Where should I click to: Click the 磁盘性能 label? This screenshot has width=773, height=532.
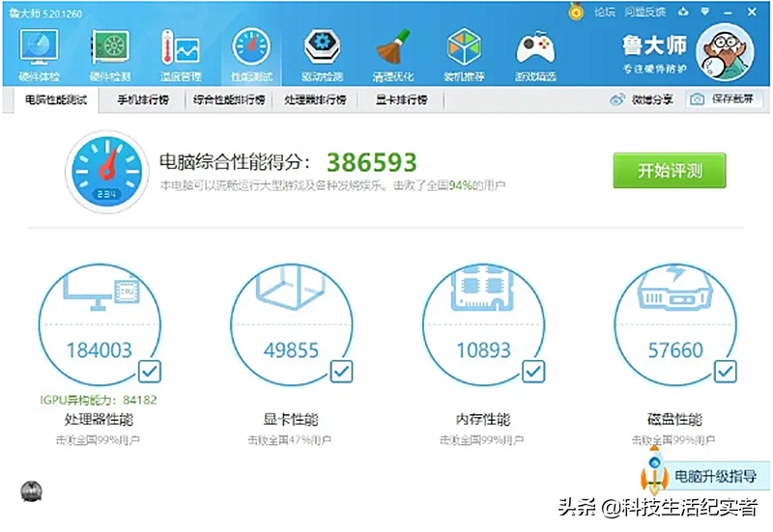(x=674, y=420)
